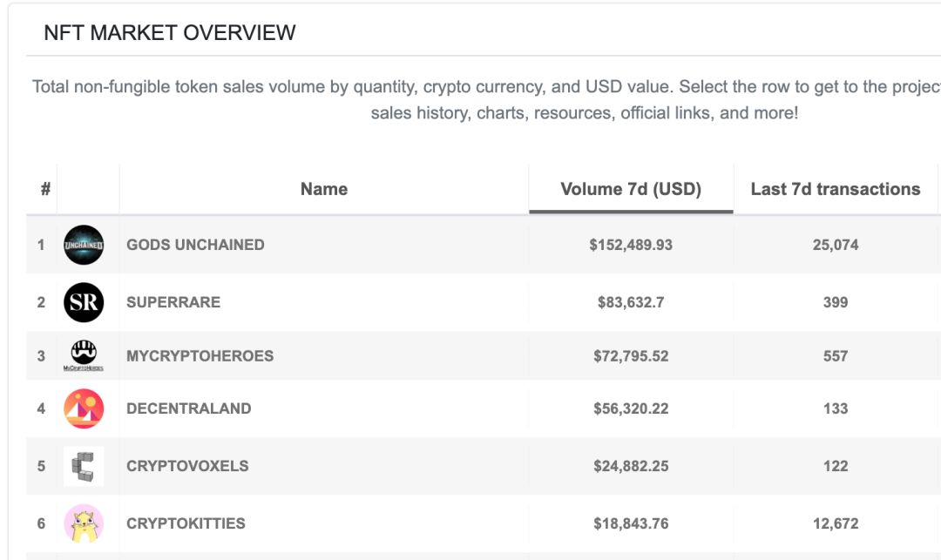Viewport: 941px width, 560px height.
Task: Open the CRYPTOKITTIES project link
Action: pyautogui.click(x=186, y=523)
